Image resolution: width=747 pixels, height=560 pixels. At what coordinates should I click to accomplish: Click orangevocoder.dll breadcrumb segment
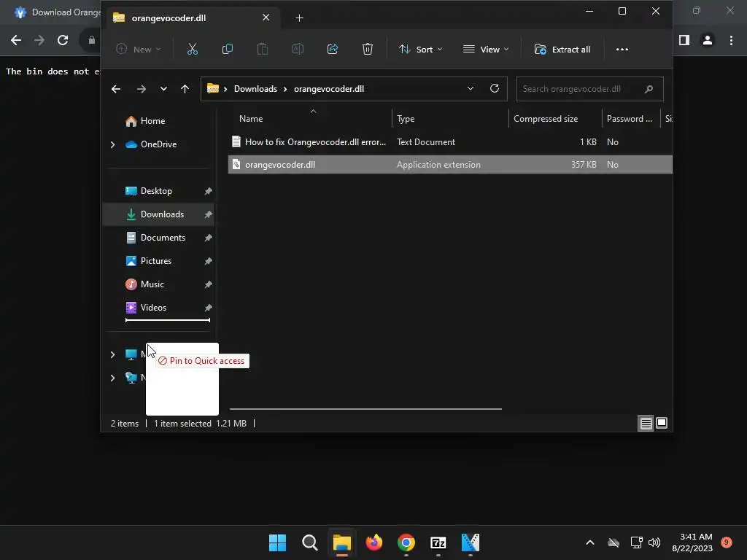click(x=329, y=89)
